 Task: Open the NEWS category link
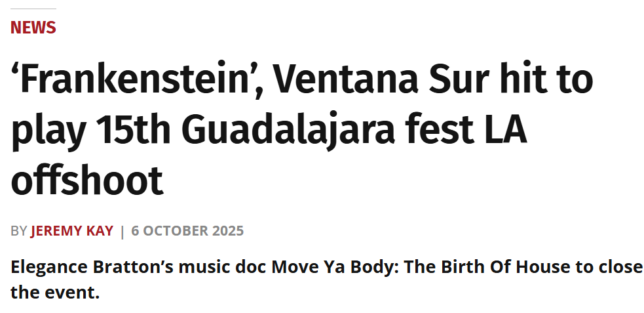[33, 28]
